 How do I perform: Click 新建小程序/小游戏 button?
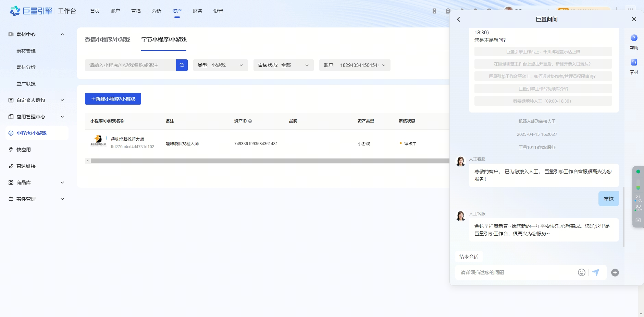pos(113,99)
